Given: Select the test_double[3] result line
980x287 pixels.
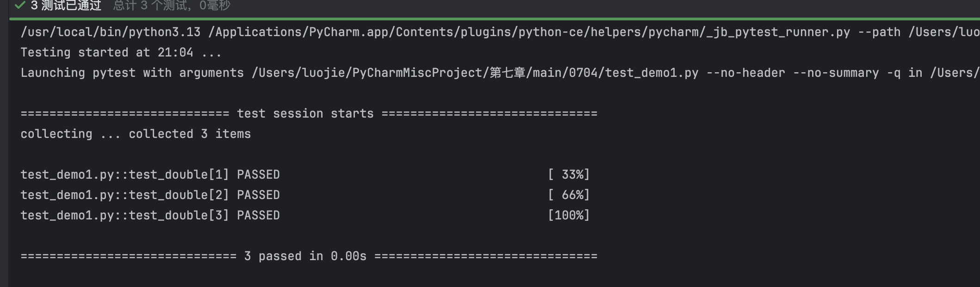Looking at the screenshot, I should (125, 215).
